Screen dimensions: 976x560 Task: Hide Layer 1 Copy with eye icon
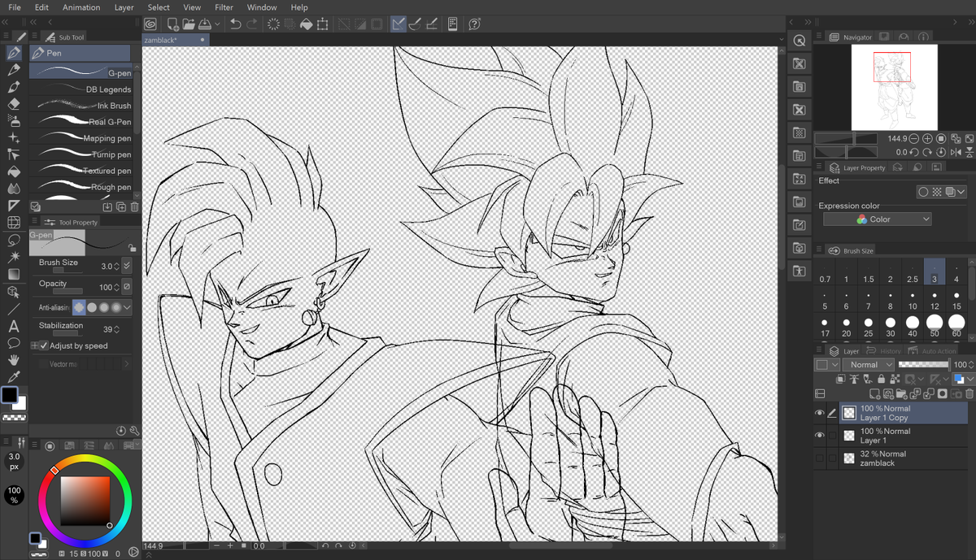pos(819,413)
